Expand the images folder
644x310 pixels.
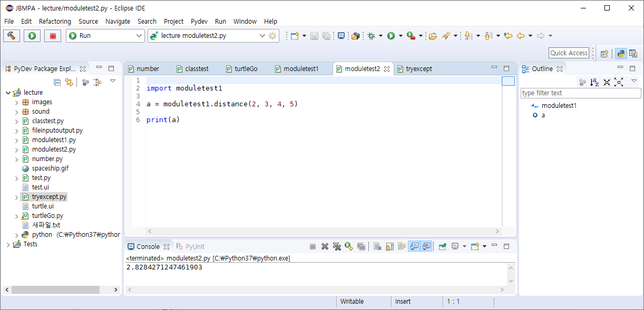(x=17, y=102)
